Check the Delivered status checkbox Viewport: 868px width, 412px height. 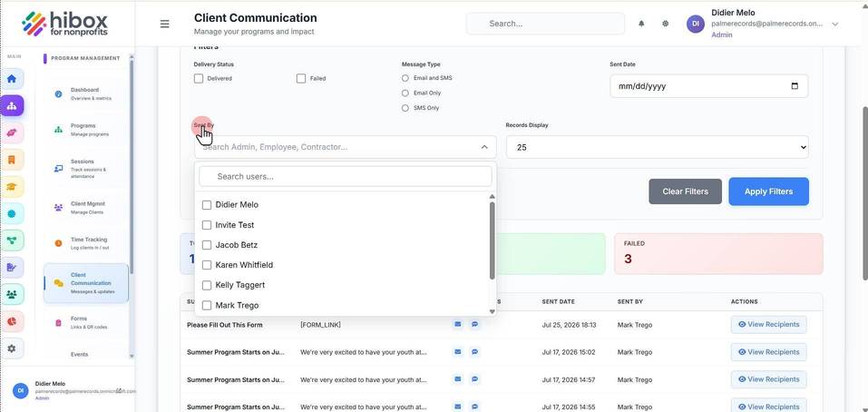click(x=199, y=79)
